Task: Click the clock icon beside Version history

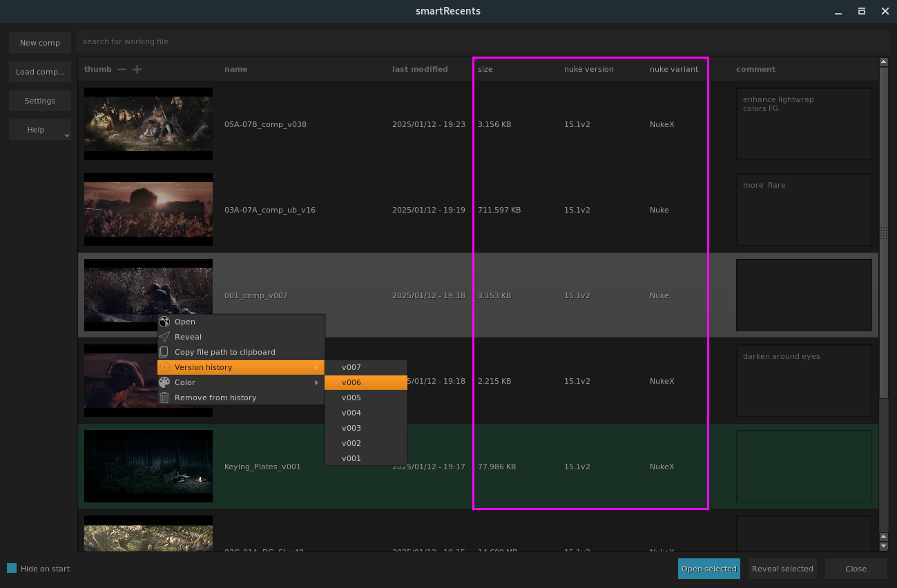Action: [164, 367]
